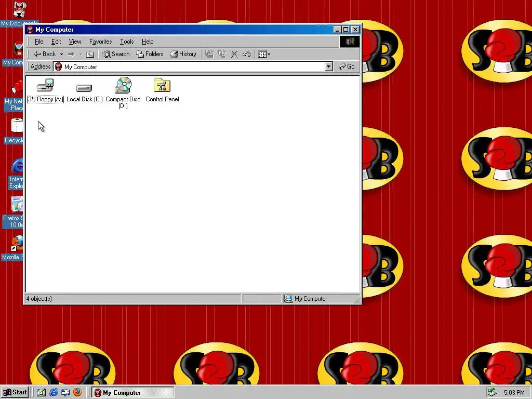Toggle the Folders pane button
532x399 pixels.
click(150, 54)
